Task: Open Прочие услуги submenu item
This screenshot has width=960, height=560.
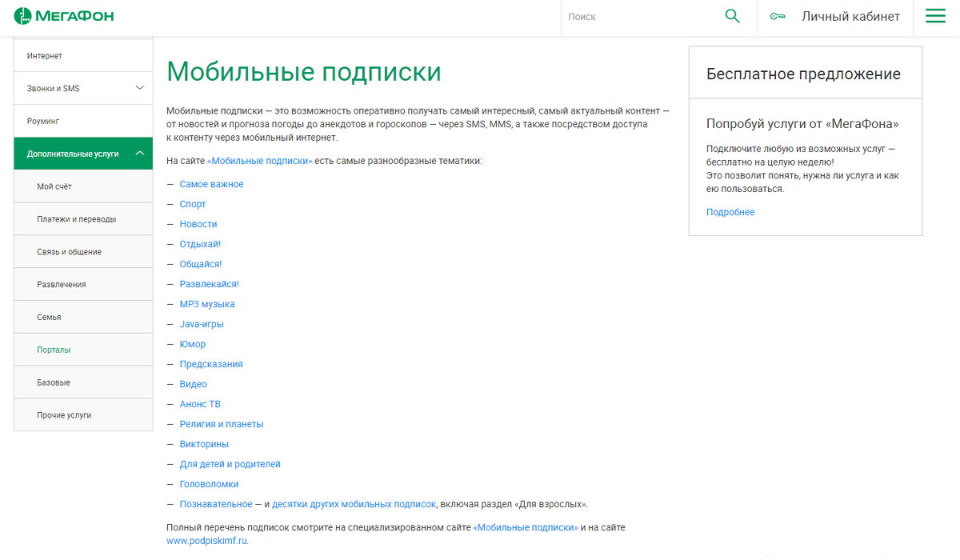Action: (83, 416)
